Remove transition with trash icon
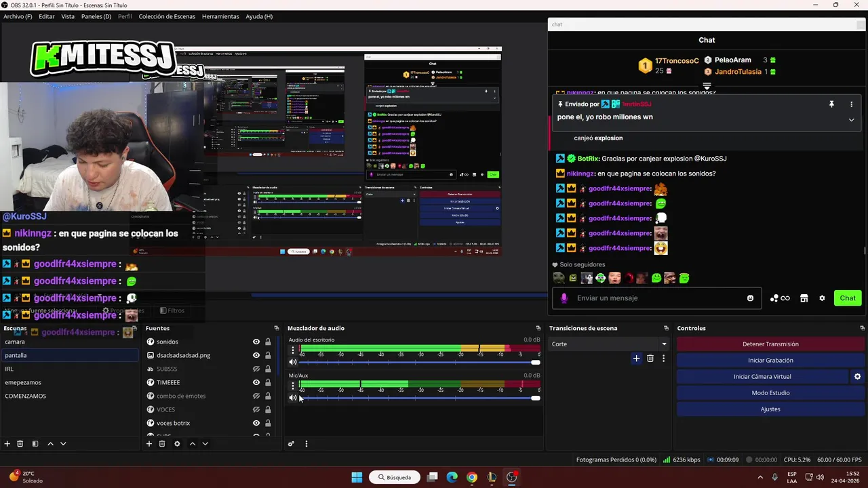This screenshot has width=868, height=488. pyautogui.click(x=650, y=359)
